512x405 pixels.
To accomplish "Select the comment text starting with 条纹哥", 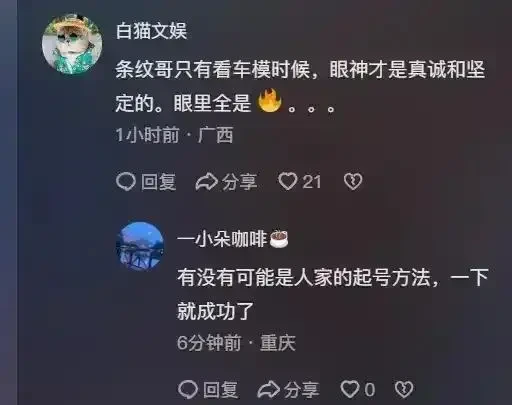I will 300,86.
